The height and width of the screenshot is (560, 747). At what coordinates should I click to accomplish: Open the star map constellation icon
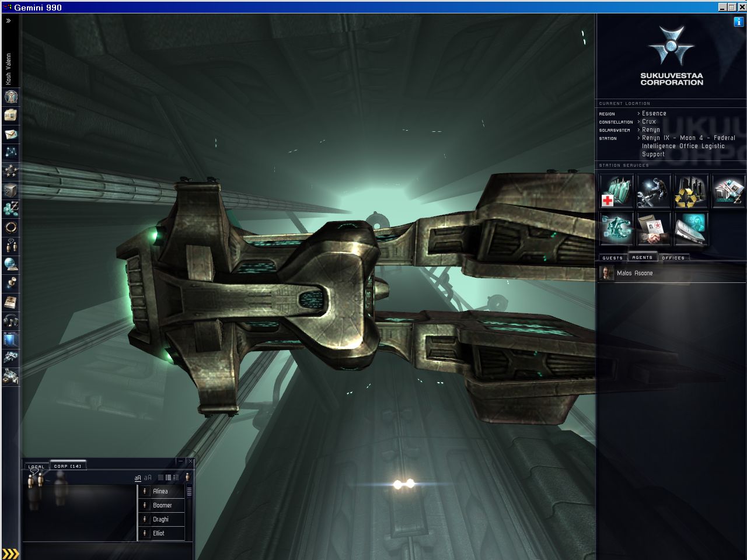11,152
